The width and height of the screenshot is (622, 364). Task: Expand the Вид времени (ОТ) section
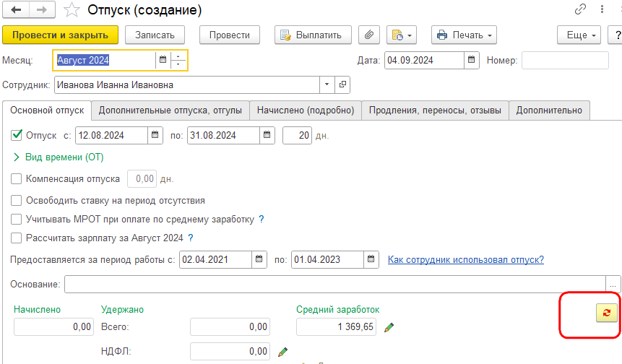tap(59, 157)
